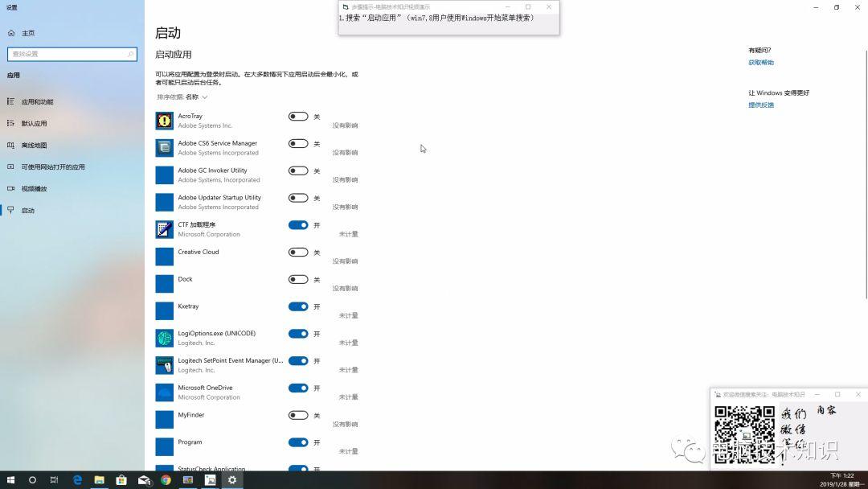Click the Logitech SetPoint Event Manager icon
Screen dimensions: 868x489
tap(165, 365)
